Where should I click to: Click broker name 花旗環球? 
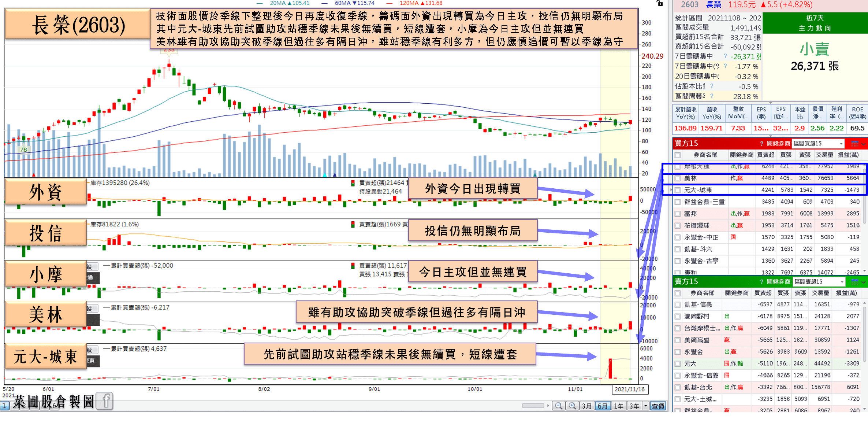pyautogui.click(x=697, y=226)
